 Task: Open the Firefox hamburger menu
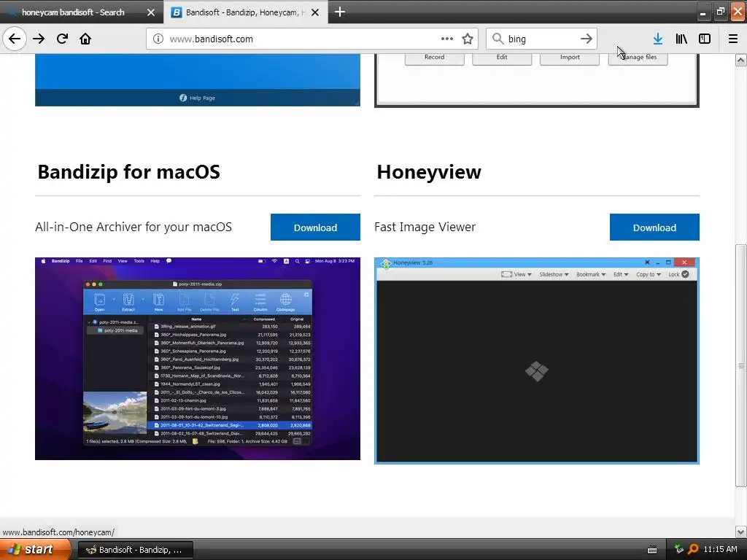733,39
